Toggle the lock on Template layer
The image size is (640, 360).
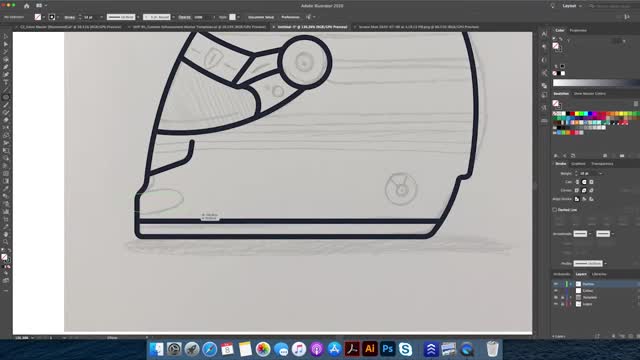point(562,298)
